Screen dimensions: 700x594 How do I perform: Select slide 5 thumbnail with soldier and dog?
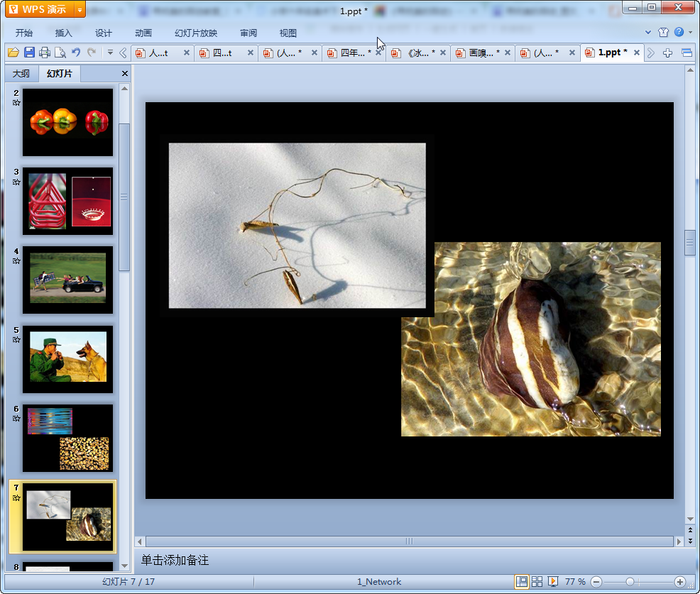click(x=68, y=359)
